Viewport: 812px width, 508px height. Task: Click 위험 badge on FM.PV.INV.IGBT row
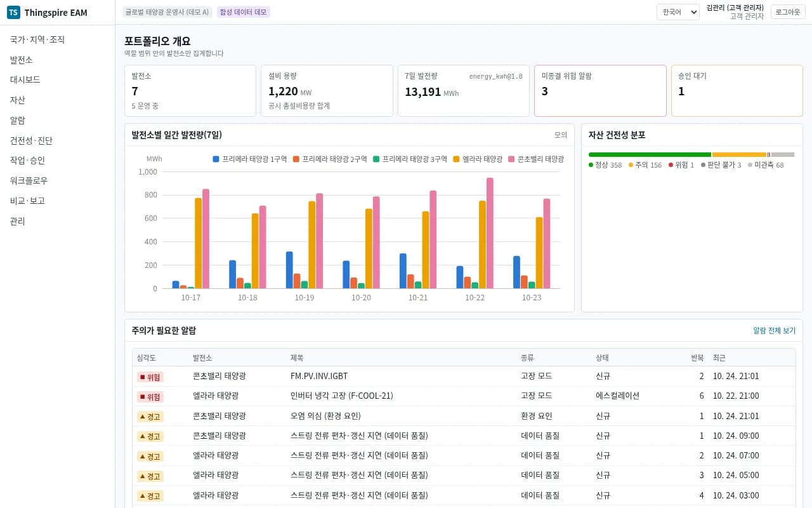[x=150, y=377]
